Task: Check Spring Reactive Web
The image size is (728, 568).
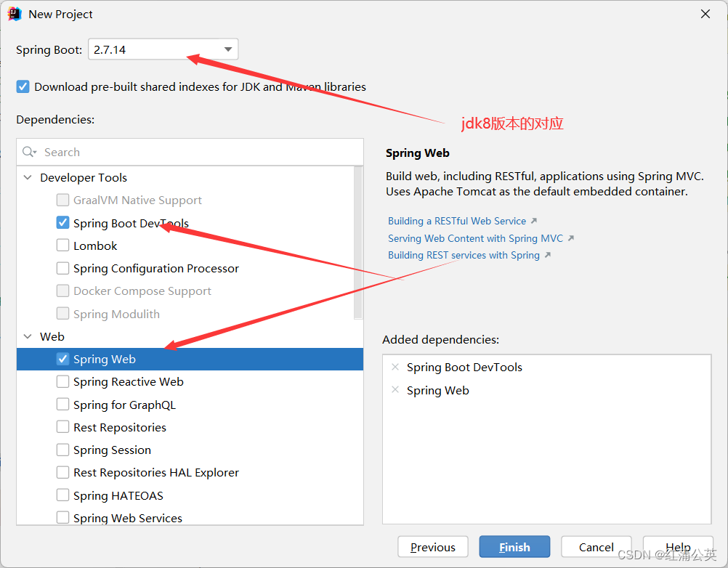Action: (62, 381)
